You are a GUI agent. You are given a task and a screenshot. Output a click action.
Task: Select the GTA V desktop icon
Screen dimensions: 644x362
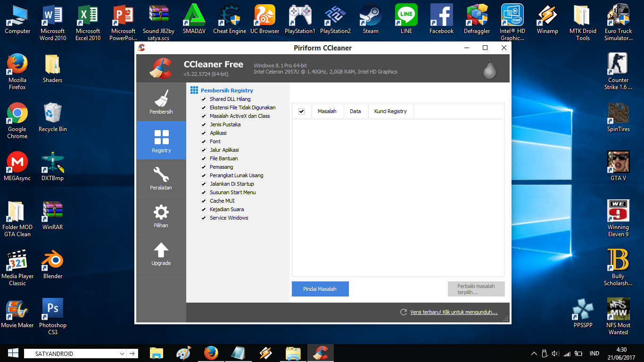[x=619, y=167]
